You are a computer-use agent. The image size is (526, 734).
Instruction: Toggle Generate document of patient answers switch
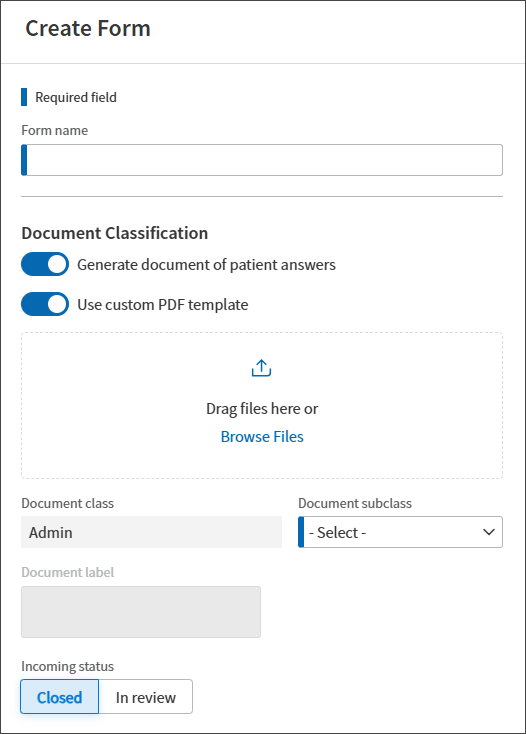click(45, 264)
